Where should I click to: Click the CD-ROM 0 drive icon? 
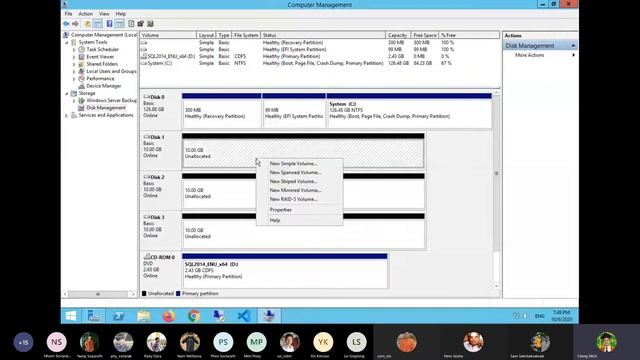(x=147, y=257)
